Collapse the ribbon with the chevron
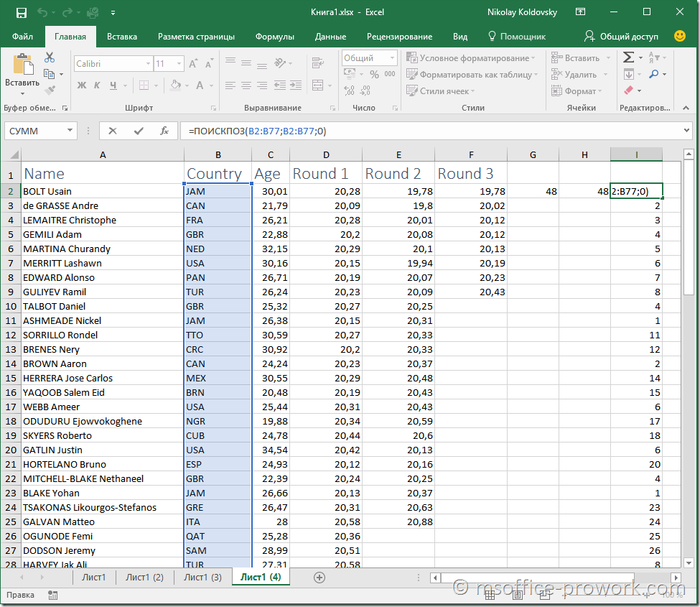This screenshot has width=700, height=607. (686, 108)
